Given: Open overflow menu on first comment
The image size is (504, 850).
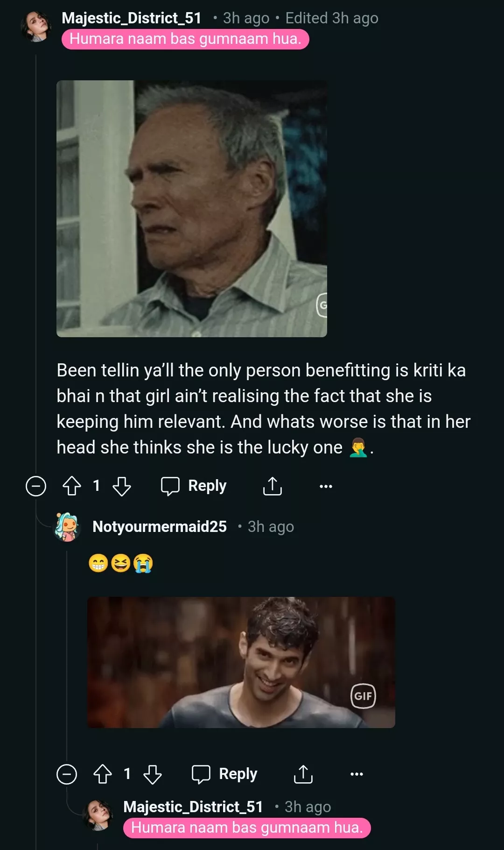Looking at the screenshot, I should 325,486.
